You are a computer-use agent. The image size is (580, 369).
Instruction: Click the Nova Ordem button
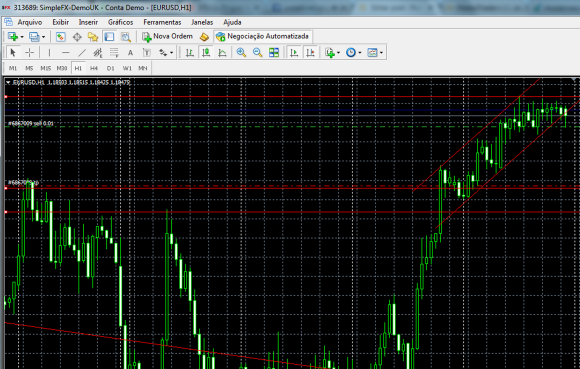pyautogui.click(x=168, y=36)
